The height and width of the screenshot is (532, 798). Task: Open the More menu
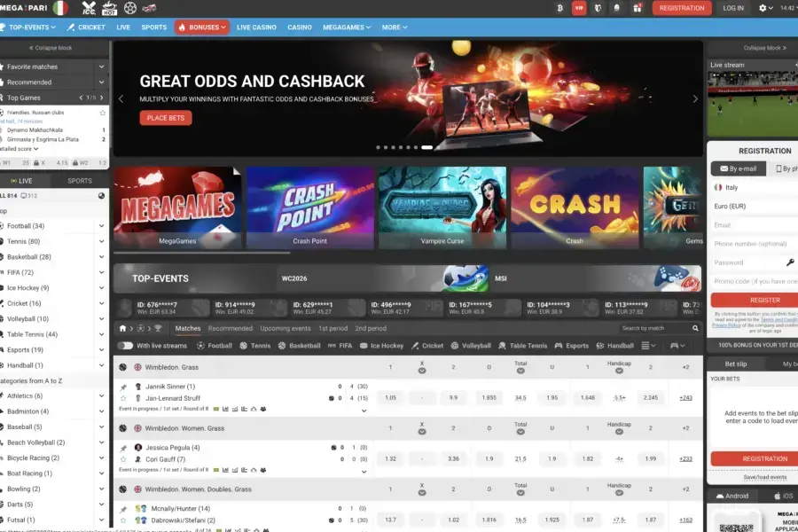tap(395, 27)
